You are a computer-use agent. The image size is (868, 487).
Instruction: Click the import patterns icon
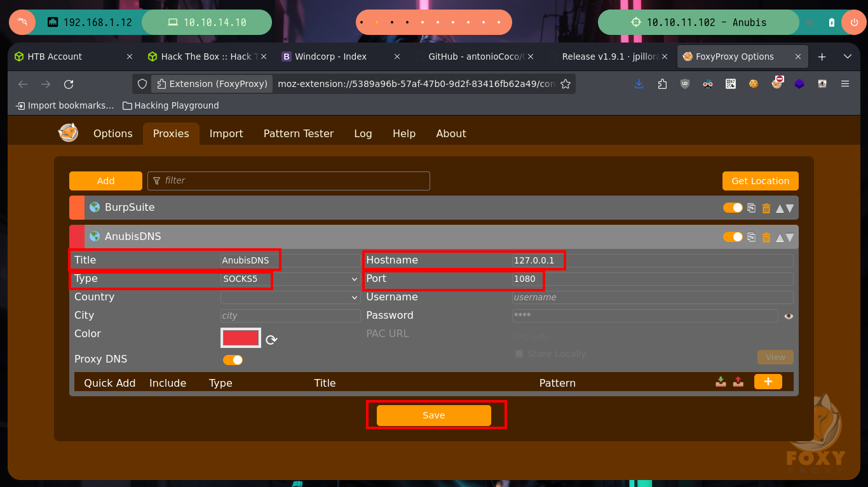pyautogui.click(x=721, y=382)
